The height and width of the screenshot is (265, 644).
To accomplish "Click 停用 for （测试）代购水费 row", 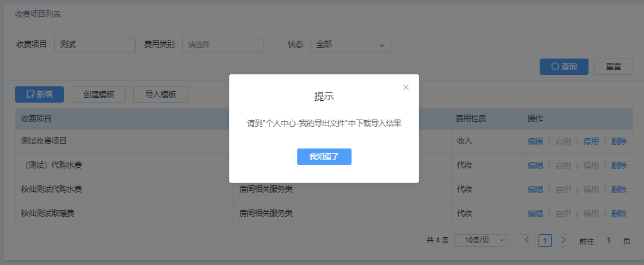I will coord(590,165).
